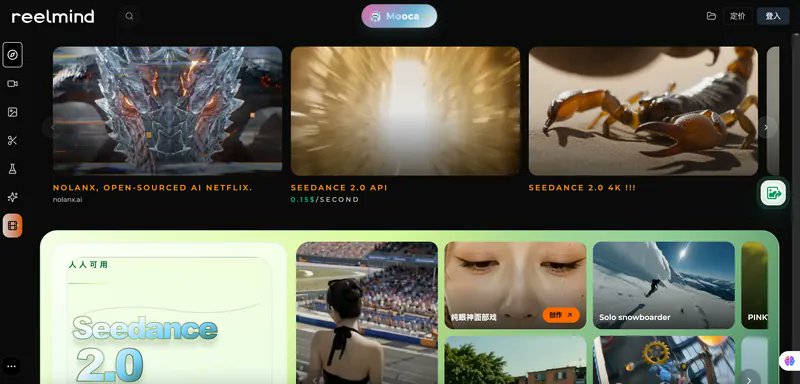Open the brain assistant icon at bottom right
This screenshot has width=800, height=384.
click(x=790, y=361)
